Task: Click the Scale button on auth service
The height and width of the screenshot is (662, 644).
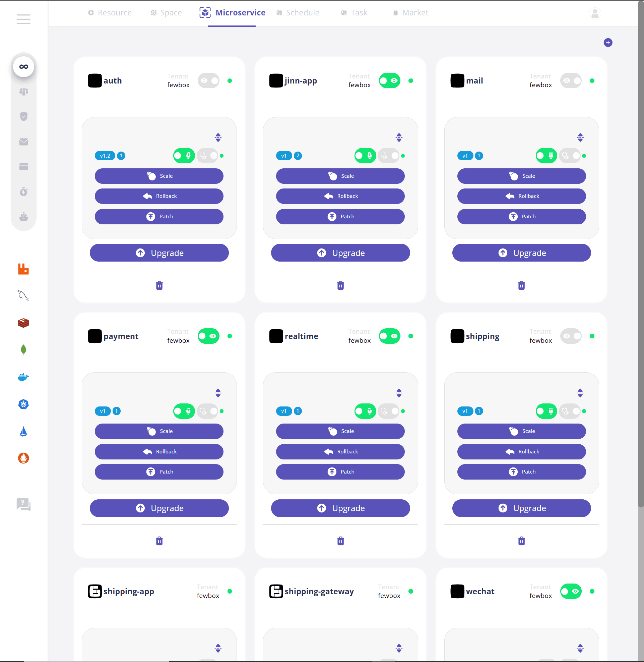Action: click(159, 175)
